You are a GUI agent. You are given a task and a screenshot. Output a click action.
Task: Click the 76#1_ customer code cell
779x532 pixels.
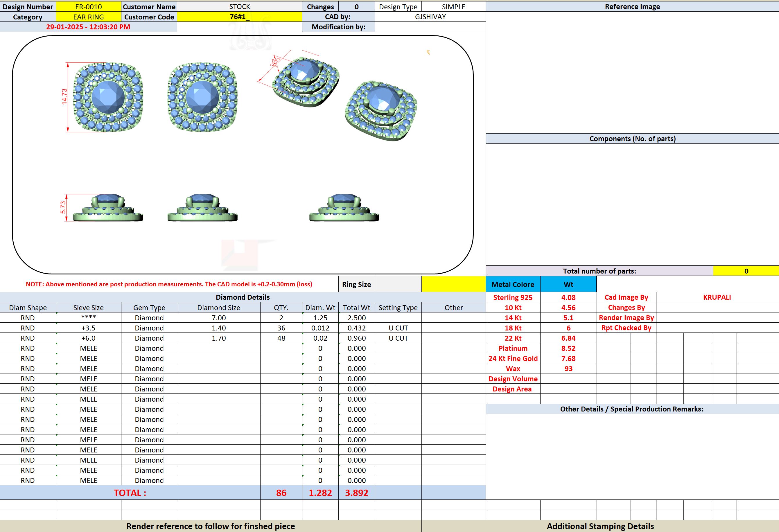[x=239, y=17]
